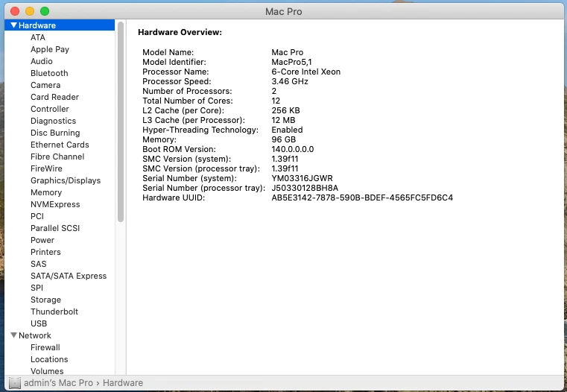Open Apple Pay sidebar entry
The width and height of the screenshot is (567, 392).
[x=49, y=49]
